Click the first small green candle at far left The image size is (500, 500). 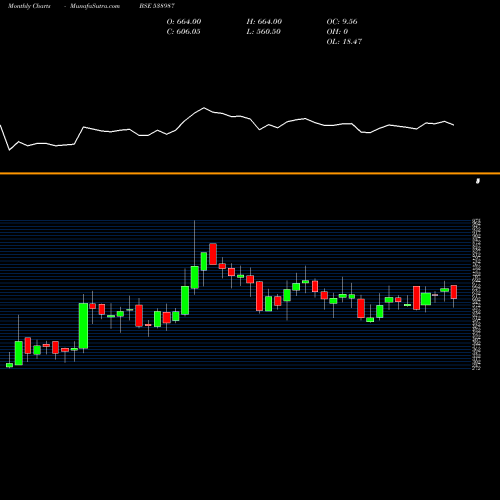coord(9,365)
